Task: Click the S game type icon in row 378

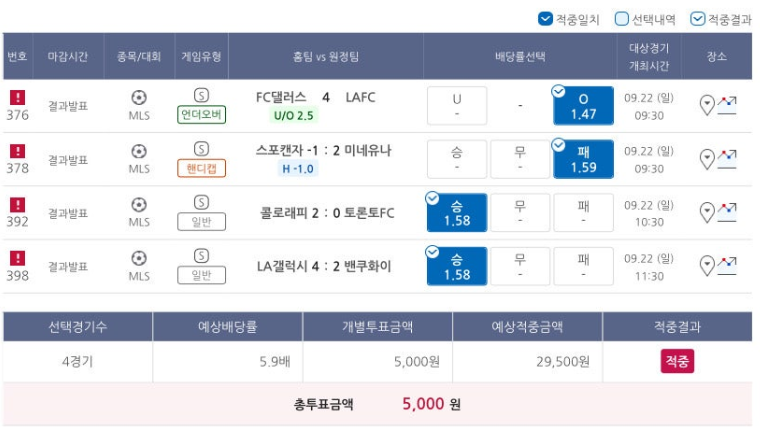Action: click(201, 149)
